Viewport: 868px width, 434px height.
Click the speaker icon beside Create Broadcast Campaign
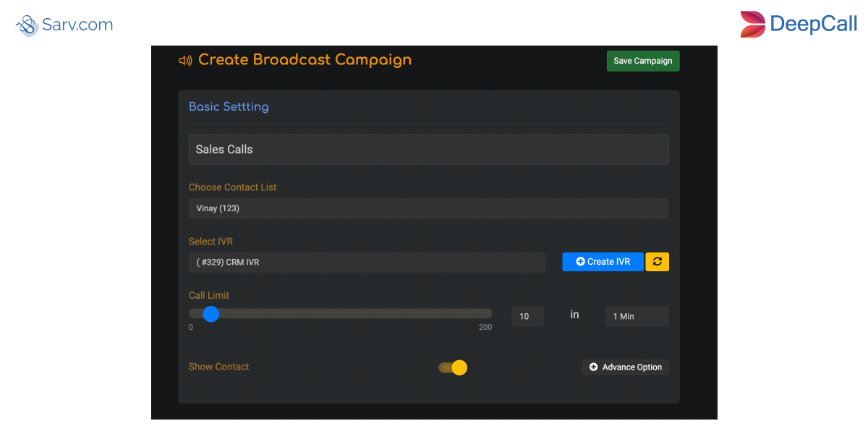click(x=186, y=60)
